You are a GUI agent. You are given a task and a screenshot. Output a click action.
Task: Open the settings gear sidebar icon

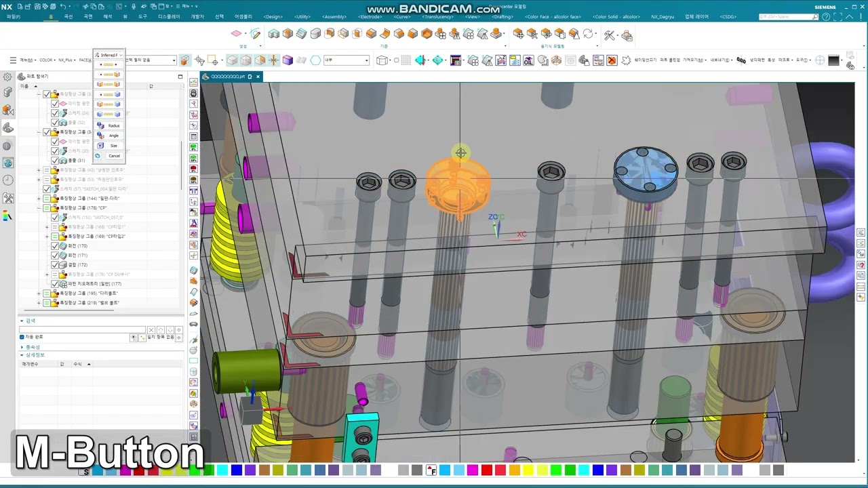[7, 77]
